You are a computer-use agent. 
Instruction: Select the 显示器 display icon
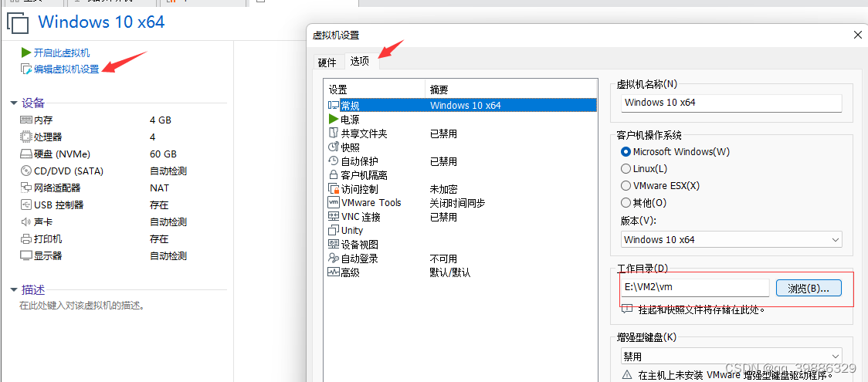(26, 256)
